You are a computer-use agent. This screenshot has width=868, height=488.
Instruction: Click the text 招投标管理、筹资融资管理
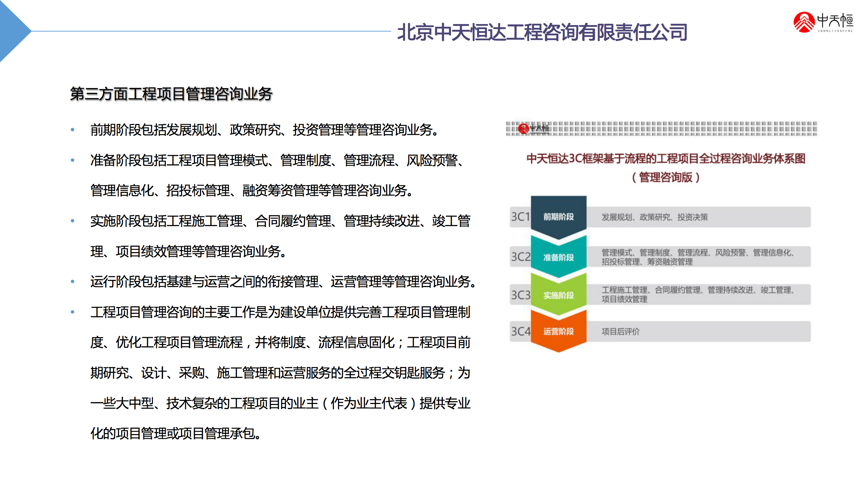[647, 262]
